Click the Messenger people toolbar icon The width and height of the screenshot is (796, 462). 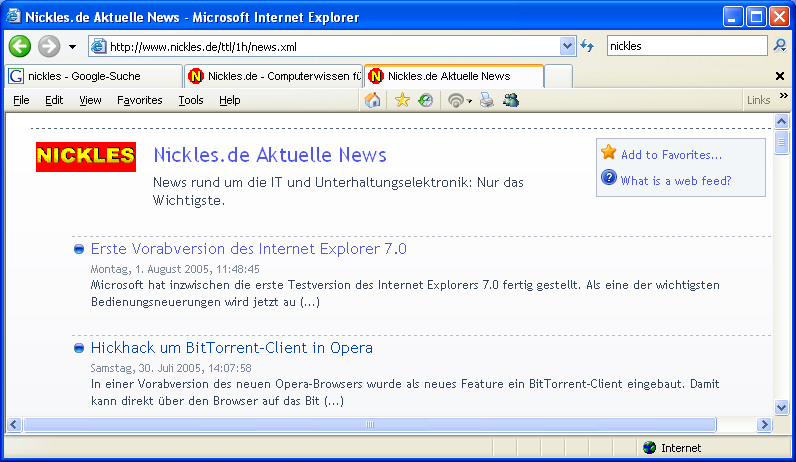coord(511,100)
